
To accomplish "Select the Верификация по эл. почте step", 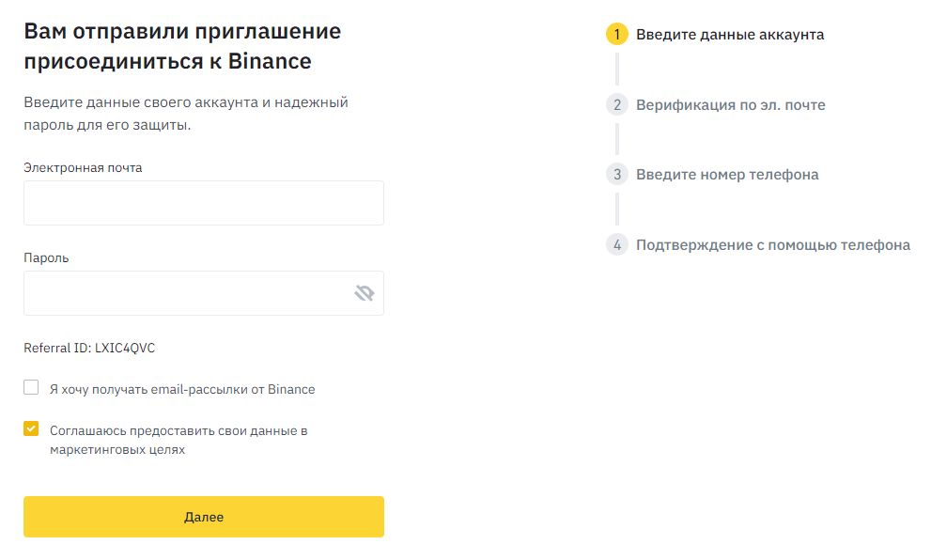I will coord(730,105).
